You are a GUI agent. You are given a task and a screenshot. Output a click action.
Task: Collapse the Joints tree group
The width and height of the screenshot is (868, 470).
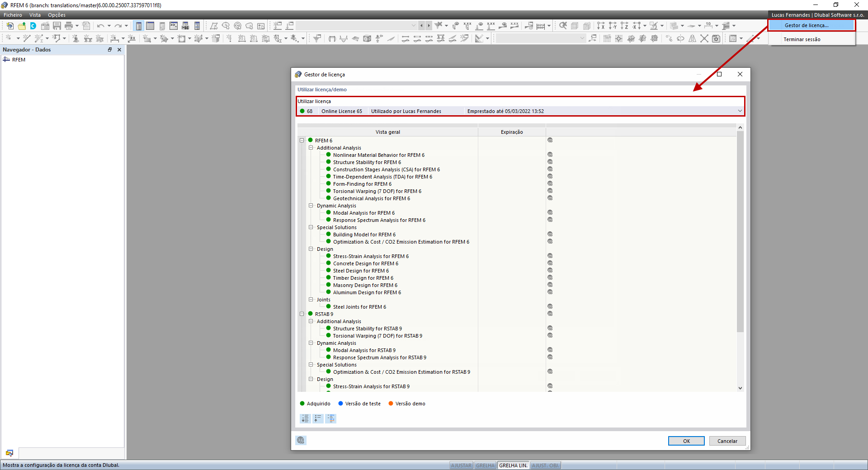pos(311,300)
